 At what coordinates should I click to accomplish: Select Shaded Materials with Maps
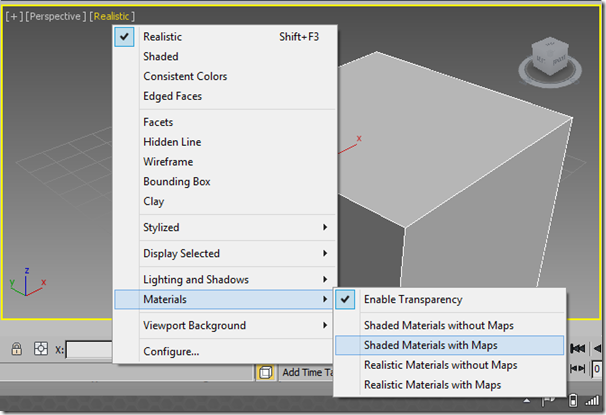[430, 345]
